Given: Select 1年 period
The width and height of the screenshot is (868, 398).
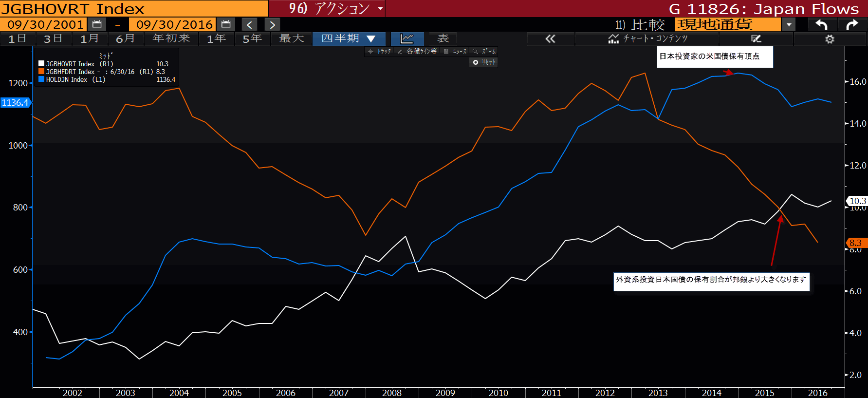Looking at the screenshot, I should 217,38.
